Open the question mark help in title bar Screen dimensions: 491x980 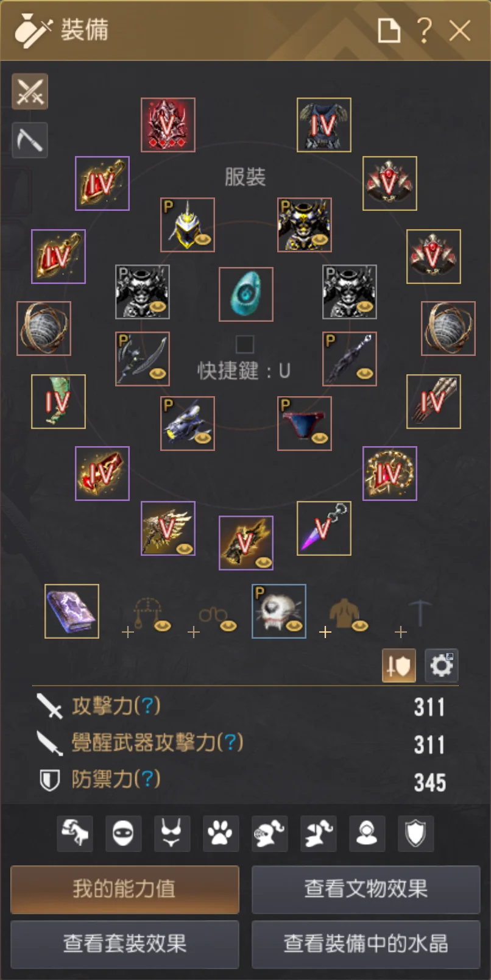[x=425, y=30]
